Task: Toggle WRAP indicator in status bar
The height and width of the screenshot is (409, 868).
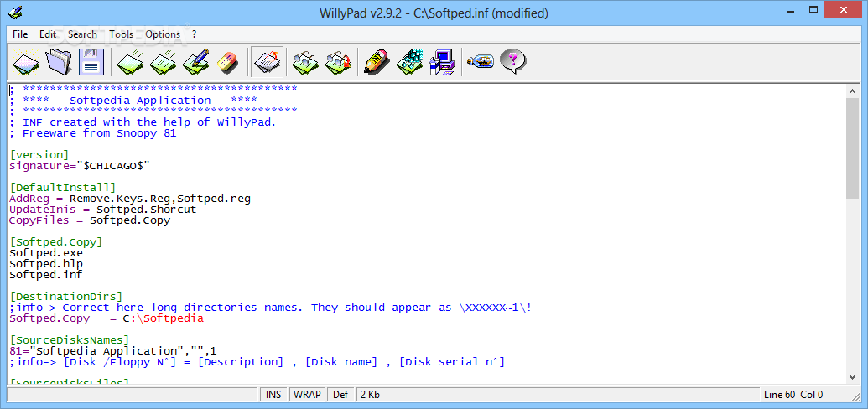Action: (x=307, y=395)
